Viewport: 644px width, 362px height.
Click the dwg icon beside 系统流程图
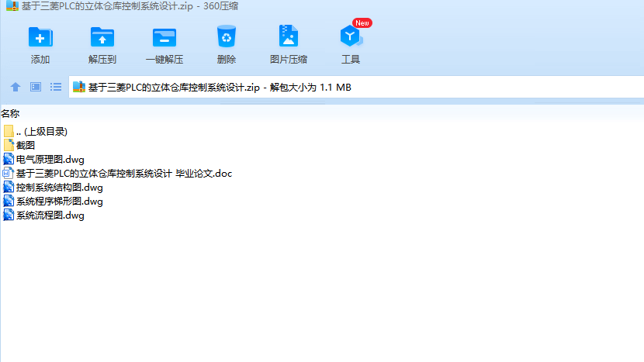coord(9,215)
